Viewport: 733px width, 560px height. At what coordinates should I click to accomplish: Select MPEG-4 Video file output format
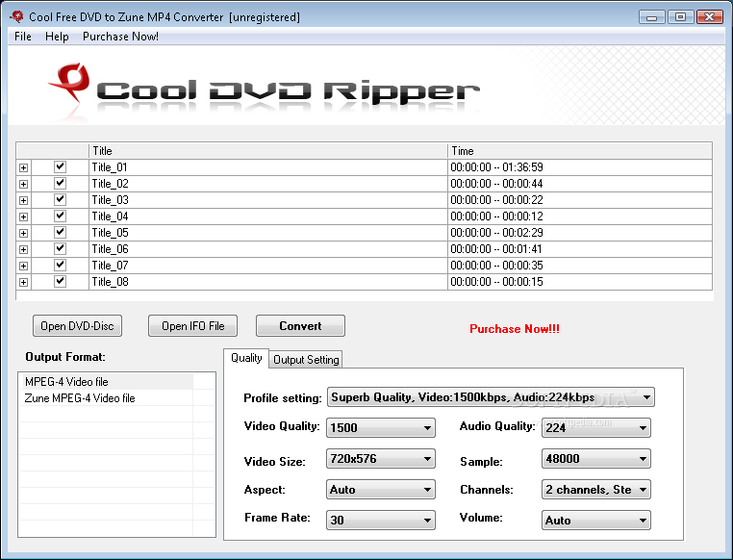[x=106, y=381]
